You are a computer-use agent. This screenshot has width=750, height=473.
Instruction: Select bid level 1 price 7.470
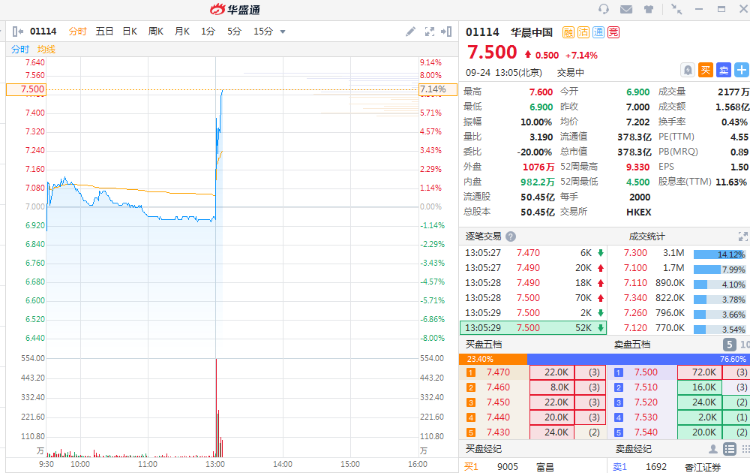[498, 373]
